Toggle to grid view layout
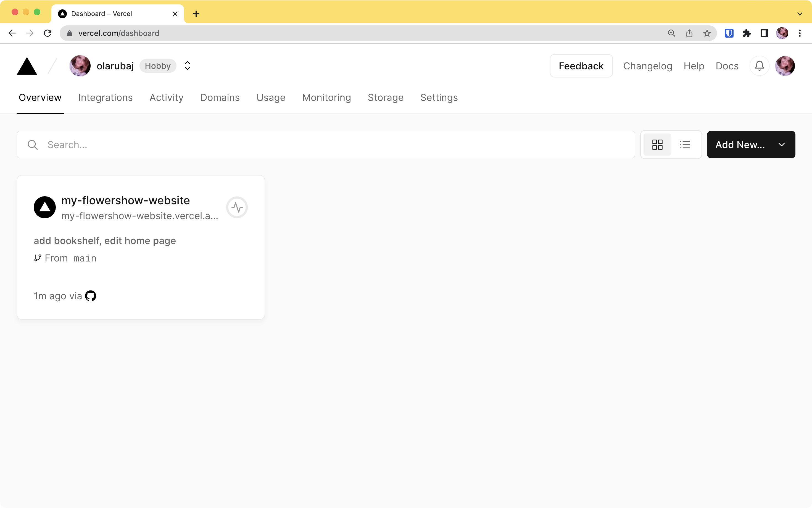Image resolution: width=812 pixels, height=508 pixels. tap(658, 144)
